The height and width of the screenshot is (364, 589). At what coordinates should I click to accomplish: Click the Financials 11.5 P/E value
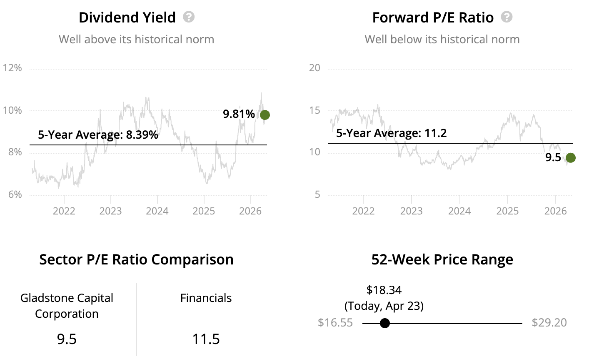click(206, 339)
